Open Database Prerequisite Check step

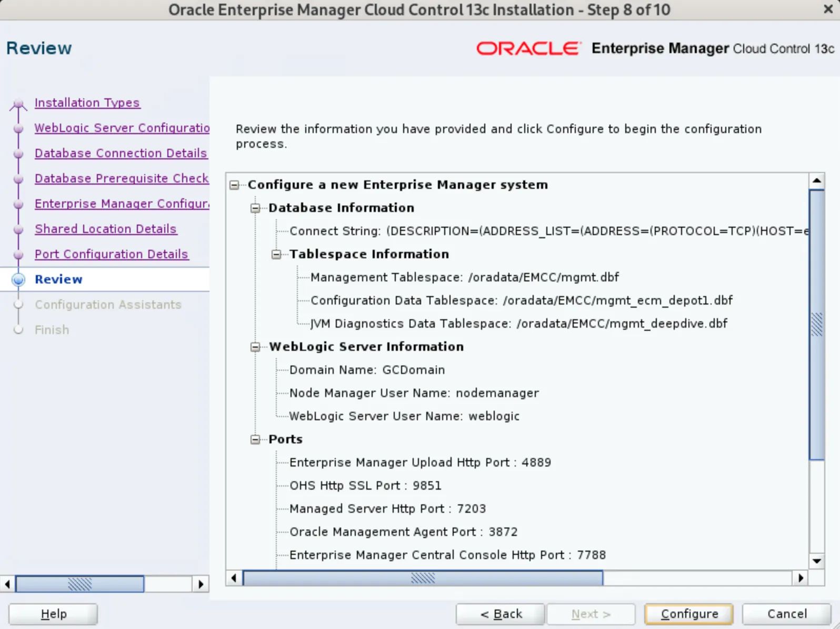[122, 178]
